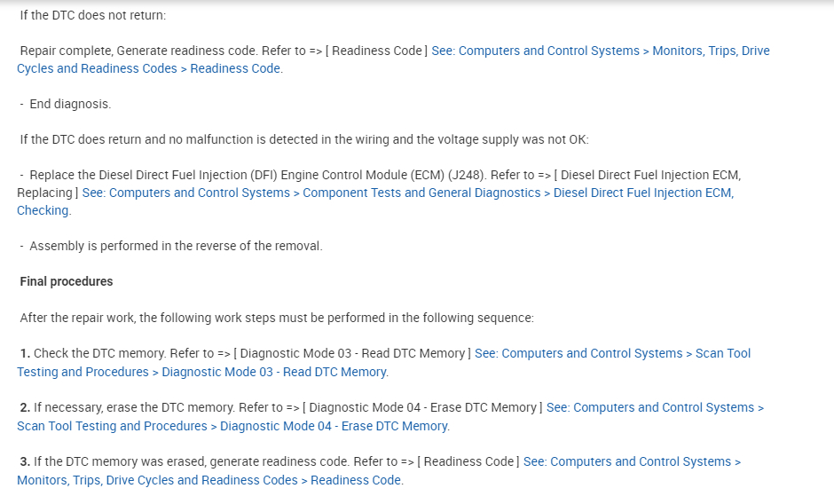Click the "Assembly is performed in the reverse" line
Viewport: 834px width, 504px height.
pyautogui.click(x=176, y=246)
